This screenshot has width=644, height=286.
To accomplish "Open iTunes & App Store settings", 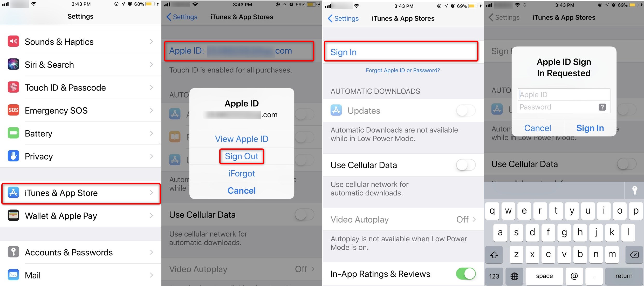I will (x=80, y=192).
